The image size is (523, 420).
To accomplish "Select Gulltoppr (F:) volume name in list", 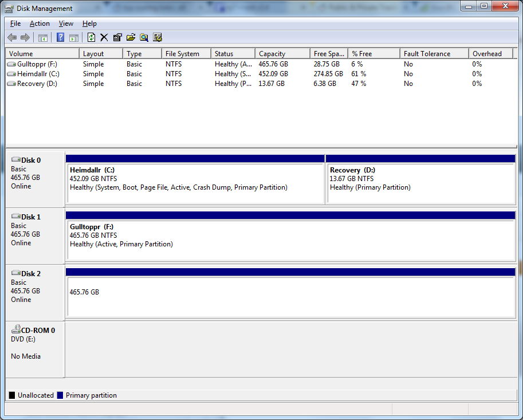I will pos(37,64).
